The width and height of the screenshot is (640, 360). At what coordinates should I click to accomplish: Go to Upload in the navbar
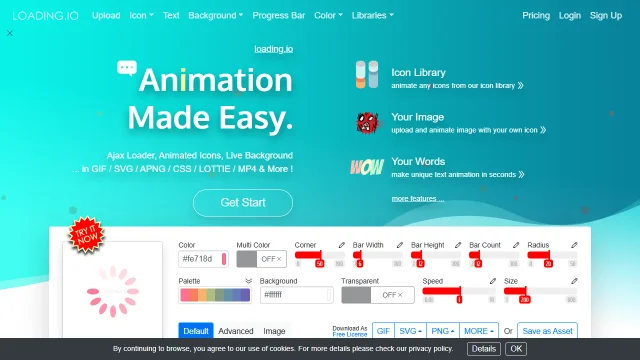point(106,16)
